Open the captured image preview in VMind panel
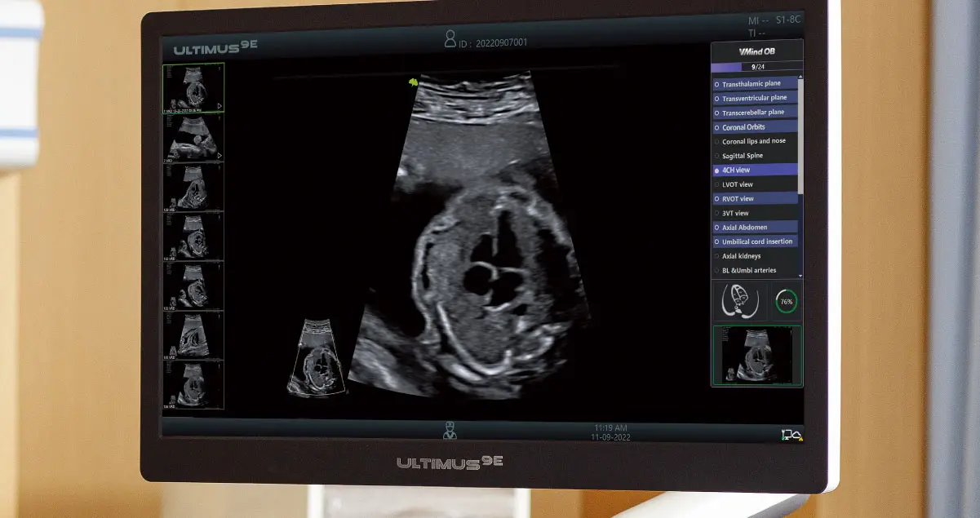This screenshot has height=518, width=980. point(757,356)
